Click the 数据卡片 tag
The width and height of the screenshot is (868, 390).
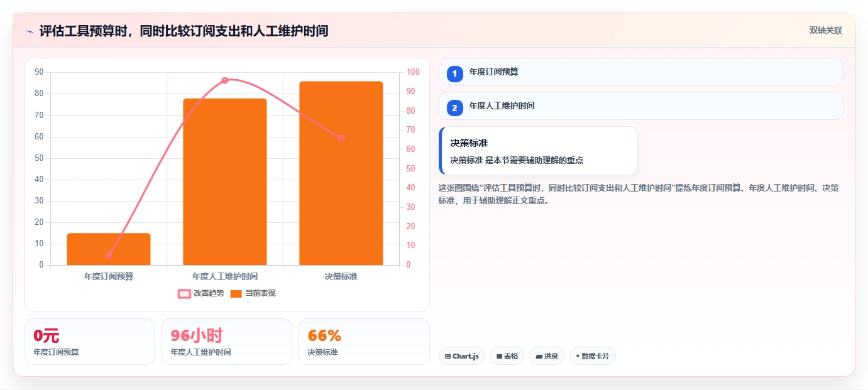[593, 356]
